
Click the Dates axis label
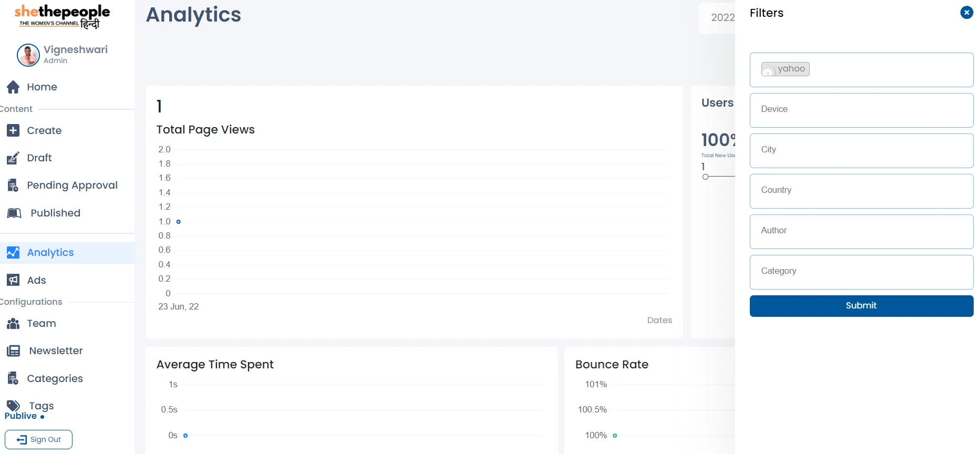point(659,320)
